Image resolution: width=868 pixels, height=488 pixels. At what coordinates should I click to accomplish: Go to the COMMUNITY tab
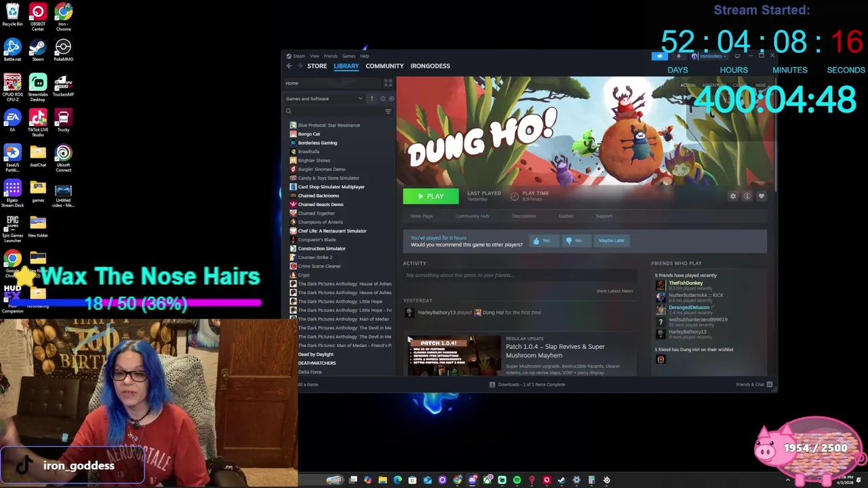(384, 66)
